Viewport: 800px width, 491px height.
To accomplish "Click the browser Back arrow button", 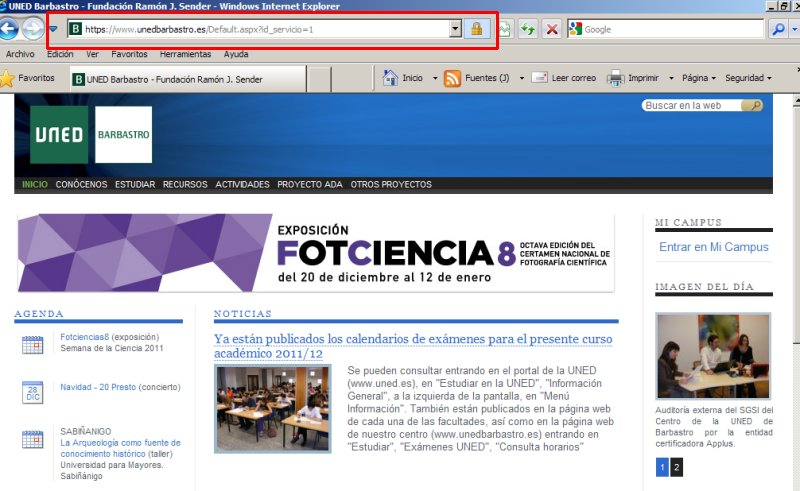I will point(9,29).
